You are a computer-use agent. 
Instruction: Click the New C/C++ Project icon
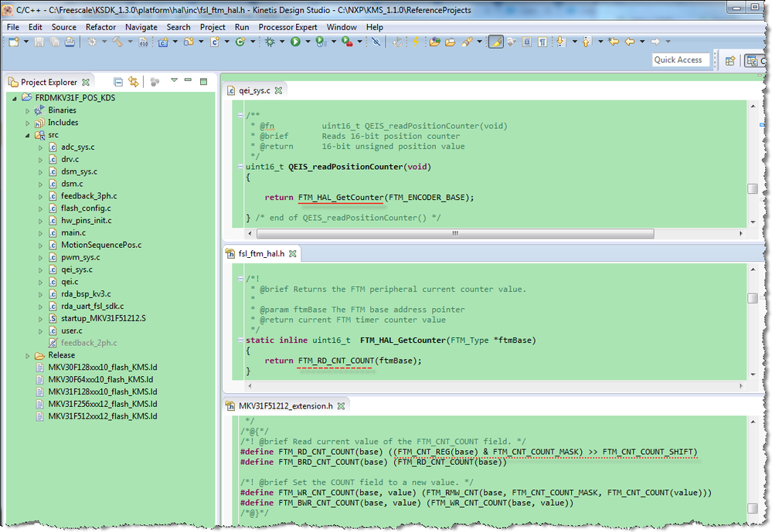tap(163, 42)
